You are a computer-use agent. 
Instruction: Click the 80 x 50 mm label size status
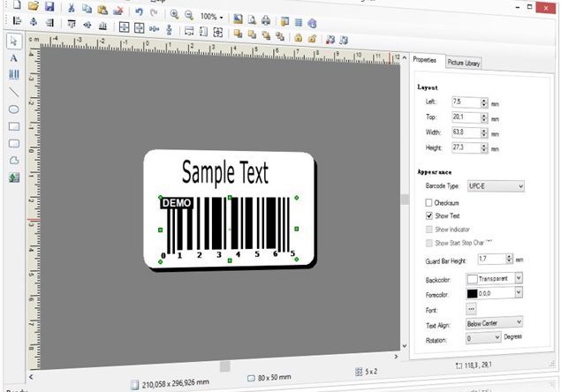tap(269, 377)
